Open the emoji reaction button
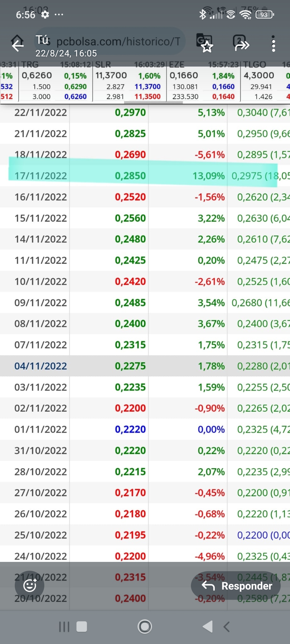This screenshot has width=290, height=644. pos(30,586)
